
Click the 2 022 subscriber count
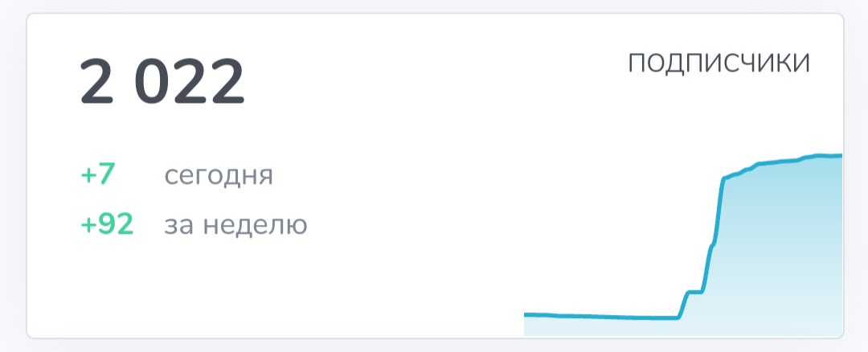pos(162,83)
